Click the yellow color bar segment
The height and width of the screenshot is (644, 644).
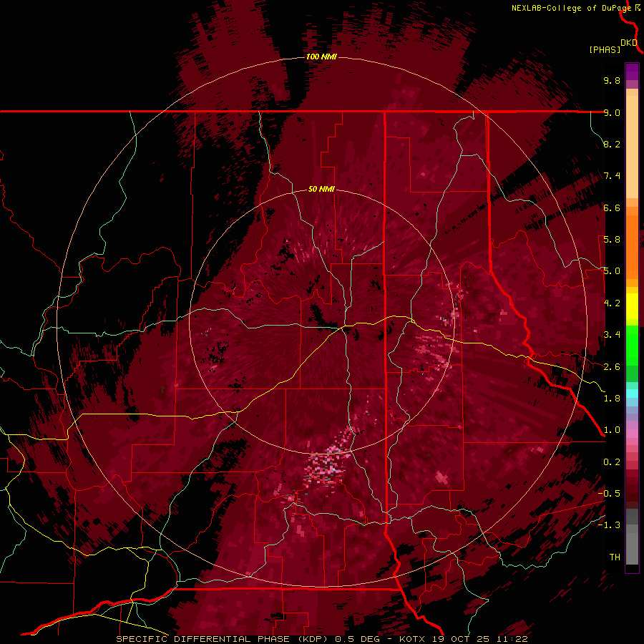click(x=632, y=306)
